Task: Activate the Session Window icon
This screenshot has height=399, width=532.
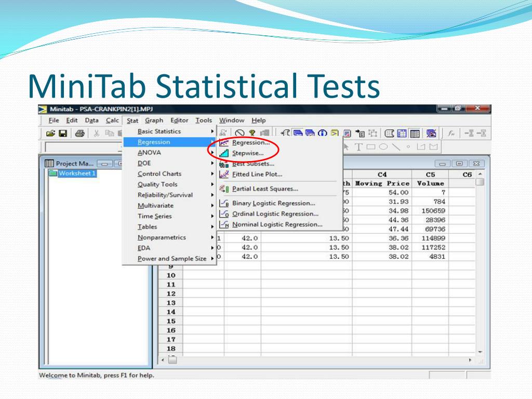Action: [x=389, y=133]
